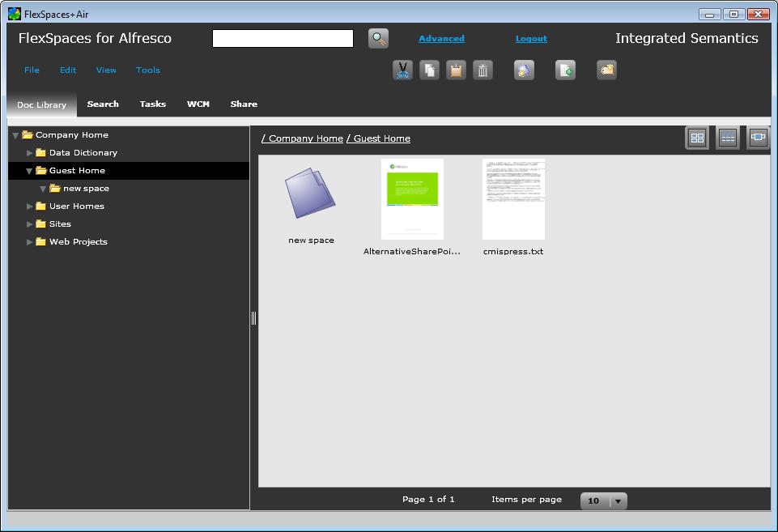This screenshot has width=778, height=532.
Task: Open the Items per page dropdown
Action: [618, 501]
